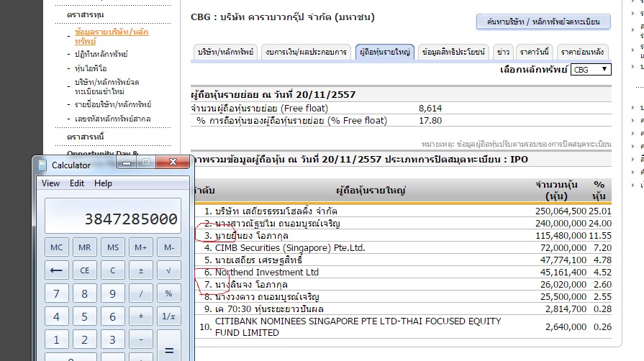Switch to the งบการเงิน/ผลประกอบการ tab
The width and height of the screenshot is (644, 361).
pos(306,52)
